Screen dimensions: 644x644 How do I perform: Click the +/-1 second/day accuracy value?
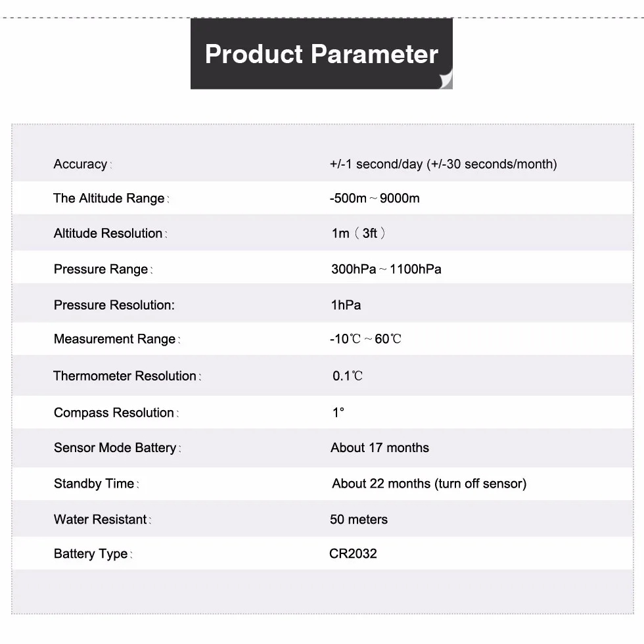tap(443, 164)
